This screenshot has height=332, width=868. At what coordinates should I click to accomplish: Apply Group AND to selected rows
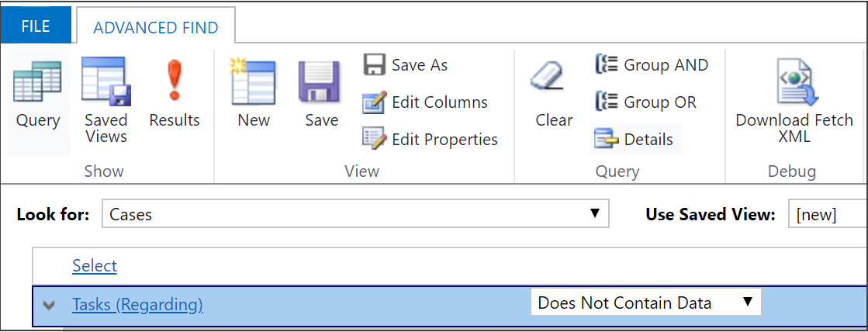(x=651, y=65)
